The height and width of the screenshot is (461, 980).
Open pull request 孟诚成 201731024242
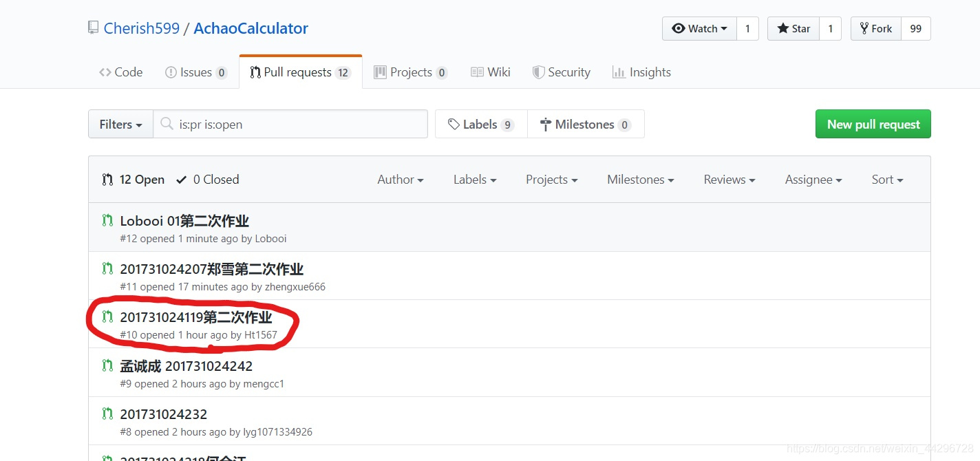click(x=187, y=366)
